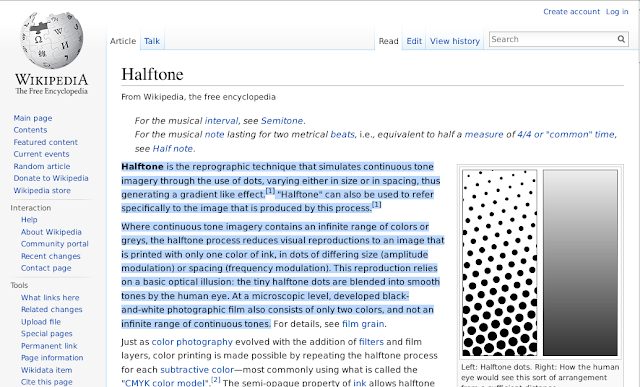Follow the Semitone link
The width and height of the screenshot is (640, 387).
282,121
